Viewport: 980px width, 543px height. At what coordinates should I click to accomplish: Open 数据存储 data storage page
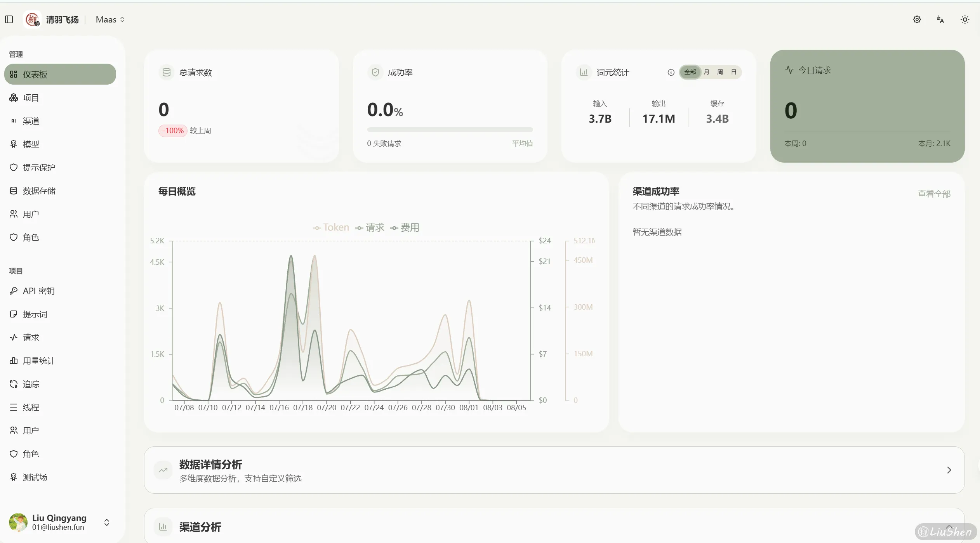click(x=60, y=191)
